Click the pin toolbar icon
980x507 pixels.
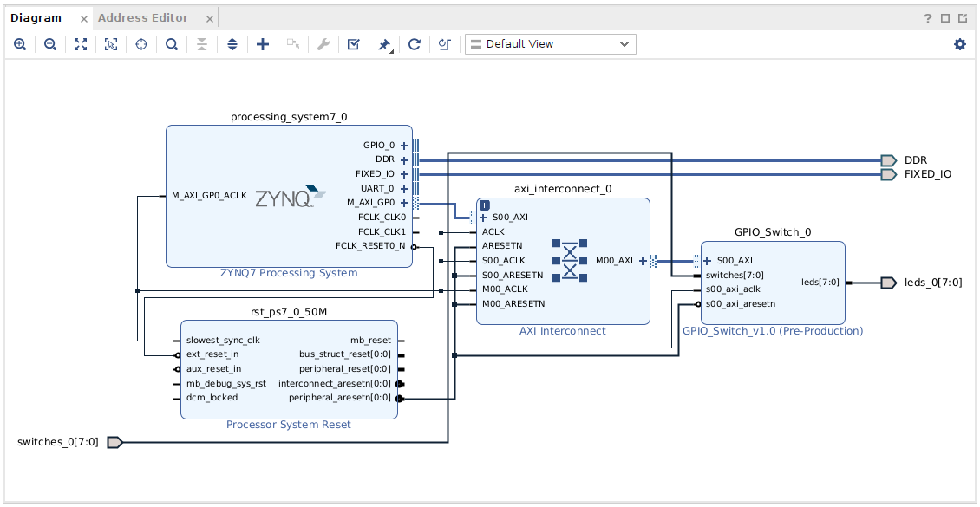pos(384,44)
